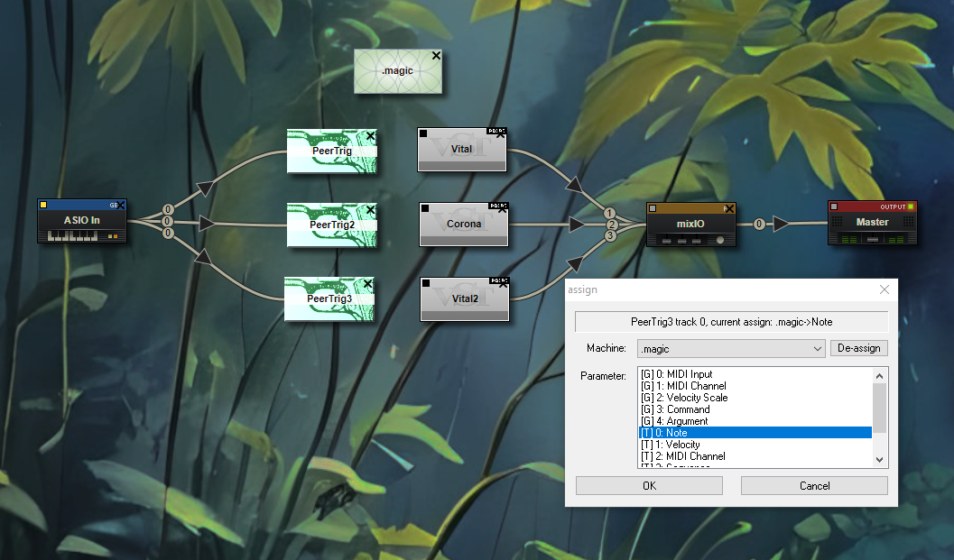Confirm the assignment with OK

[649, 486]
